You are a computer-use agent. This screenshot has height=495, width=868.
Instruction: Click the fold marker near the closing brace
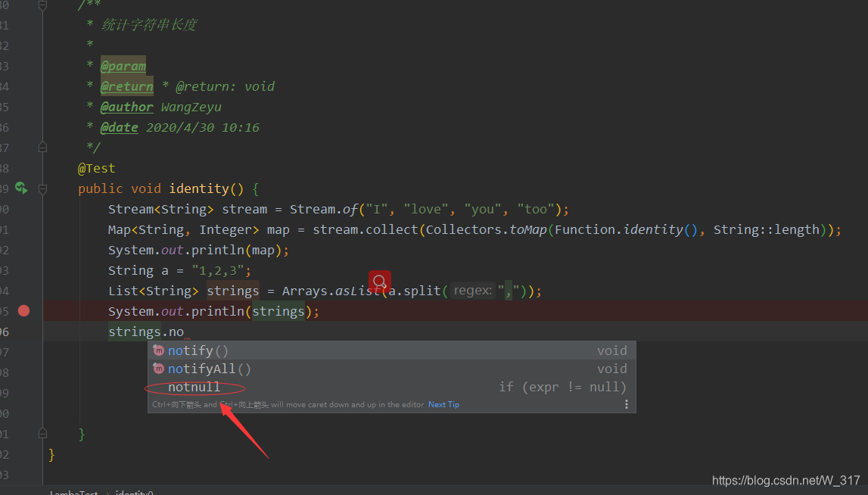(x=43, y=433)
